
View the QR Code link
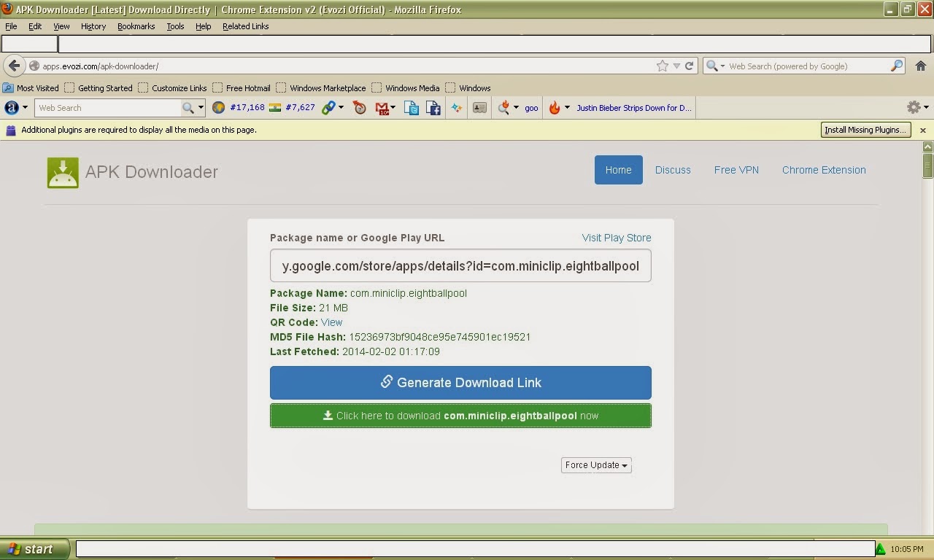coord(331,322)
